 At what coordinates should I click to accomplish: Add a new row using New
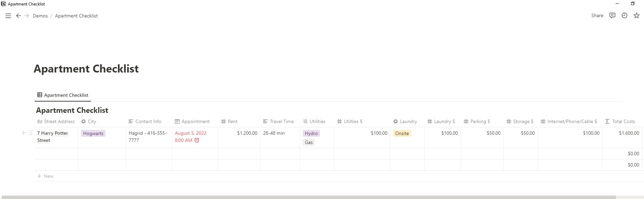(46, 176)
